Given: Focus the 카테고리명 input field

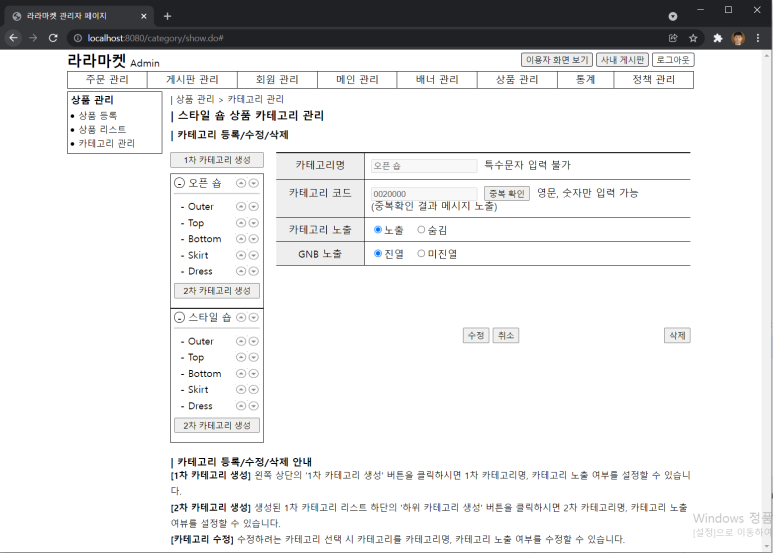Looking at the screenshot, I should pyautogui.click(x=424, y=166).
